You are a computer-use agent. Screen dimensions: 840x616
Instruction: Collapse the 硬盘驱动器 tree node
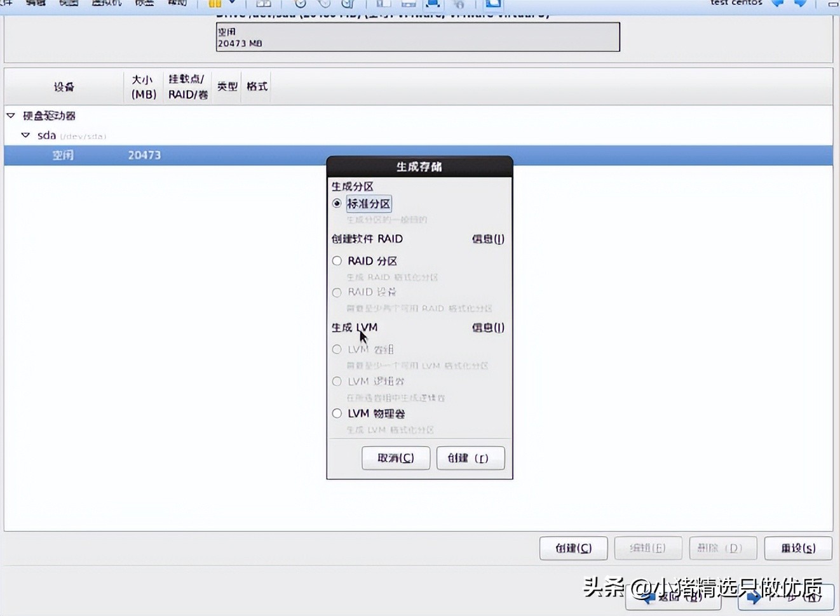10,116
